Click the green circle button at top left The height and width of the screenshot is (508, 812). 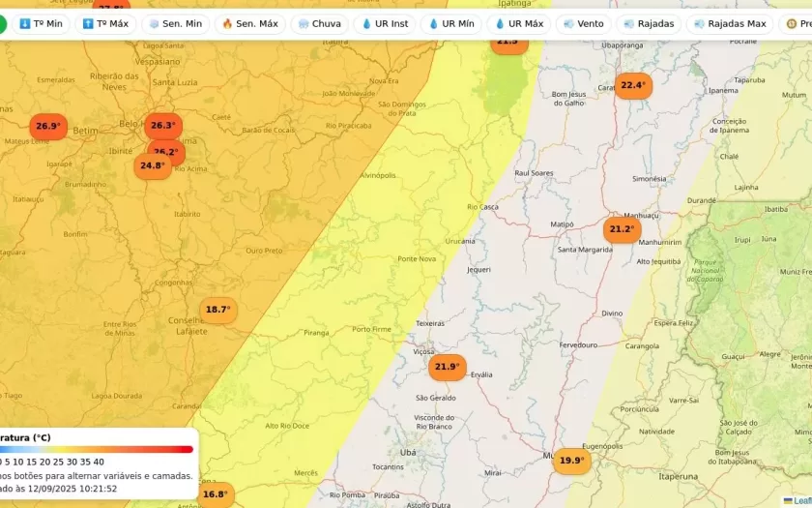2,23
